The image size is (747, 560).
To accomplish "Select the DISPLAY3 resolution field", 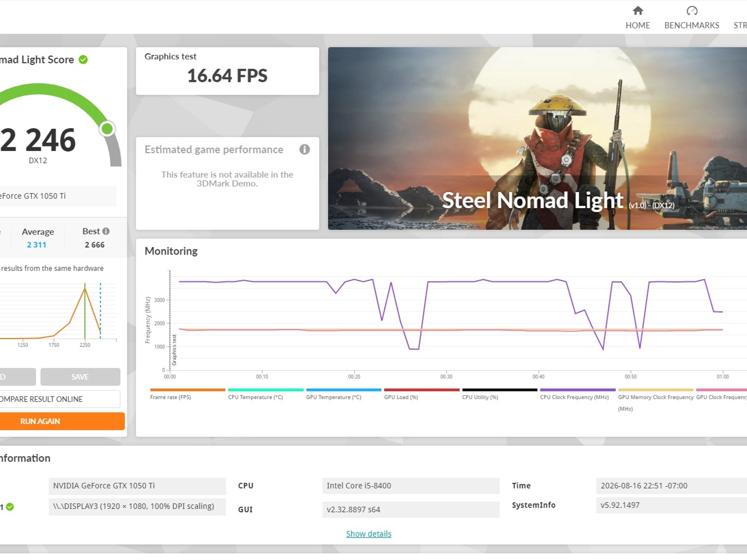I will pyautogui.click(x=137, y=506).
